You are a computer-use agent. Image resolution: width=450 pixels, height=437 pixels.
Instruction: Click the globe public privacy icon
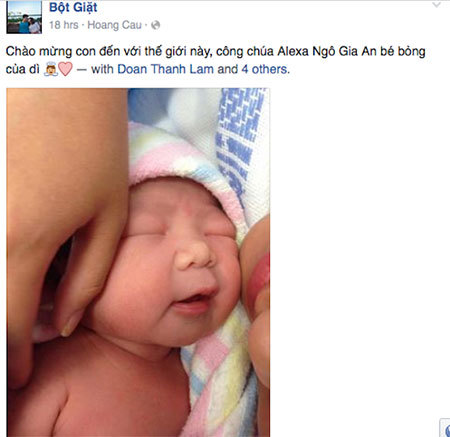coord(155,25)
